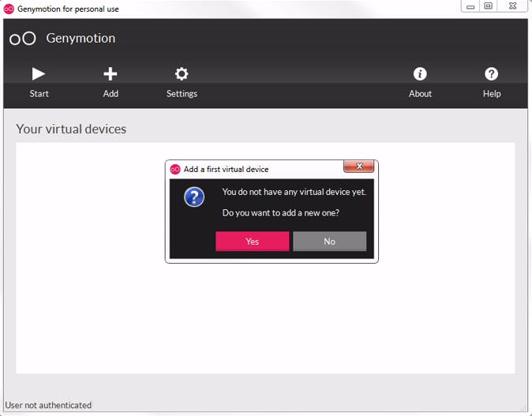Image resolution: width=532 pixels, height=416 pixels.
Task: Click the Start toolbar label
Action: (39, 94)
